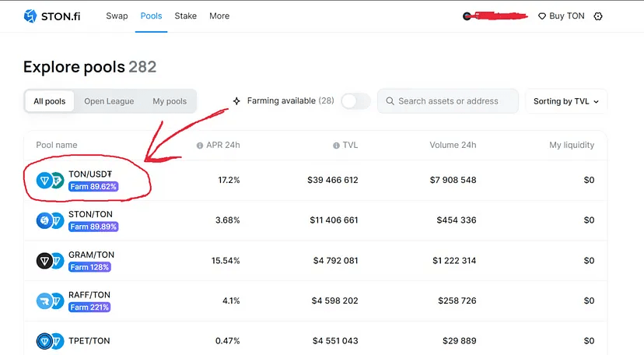Viewport: 644px width, 355px height.
Task: Open the settings gear icon
Action: tap(598, 16)
